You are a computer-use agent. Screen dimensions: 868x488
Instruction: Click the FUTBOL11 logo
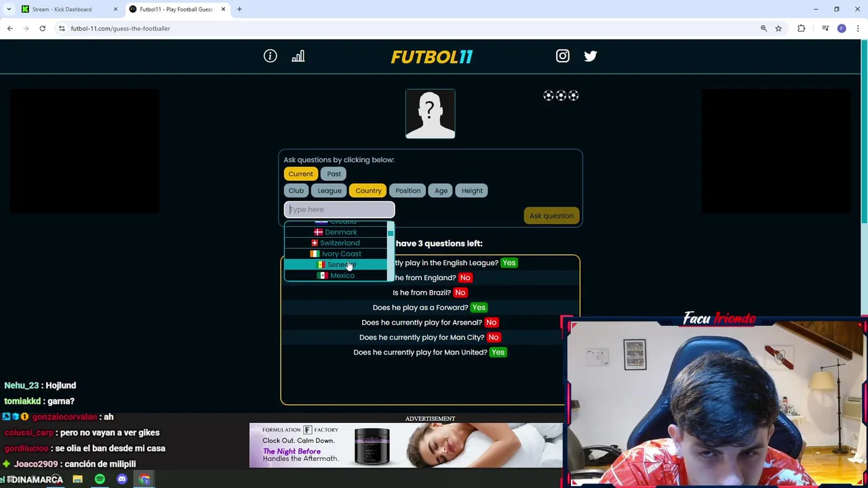point(431,57)
